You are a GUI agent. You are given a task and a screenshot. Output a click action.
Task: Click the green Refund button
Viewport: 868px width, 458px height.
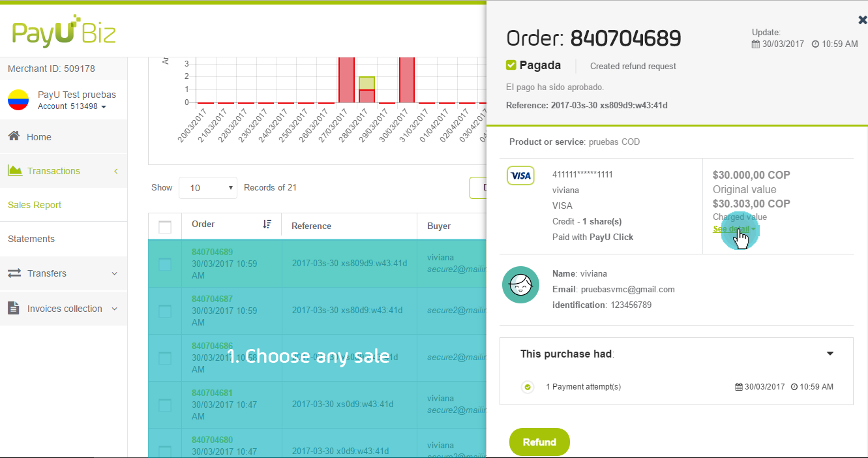539,442
